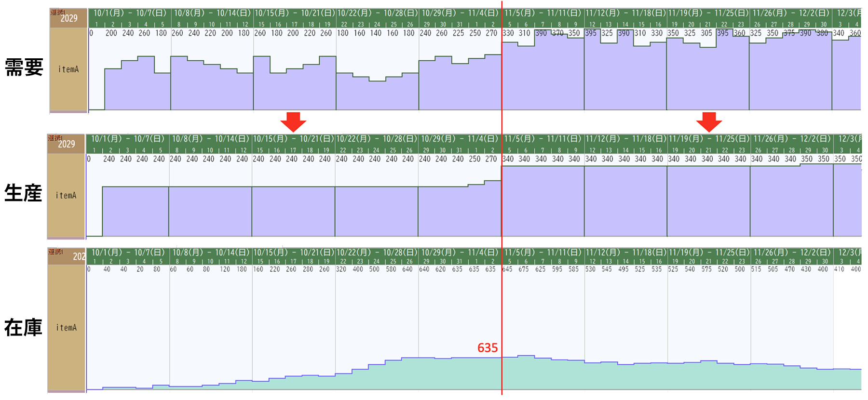Click the small tag above 2029 in production chart
The image size is (868, 400).
tap(54, 138)
